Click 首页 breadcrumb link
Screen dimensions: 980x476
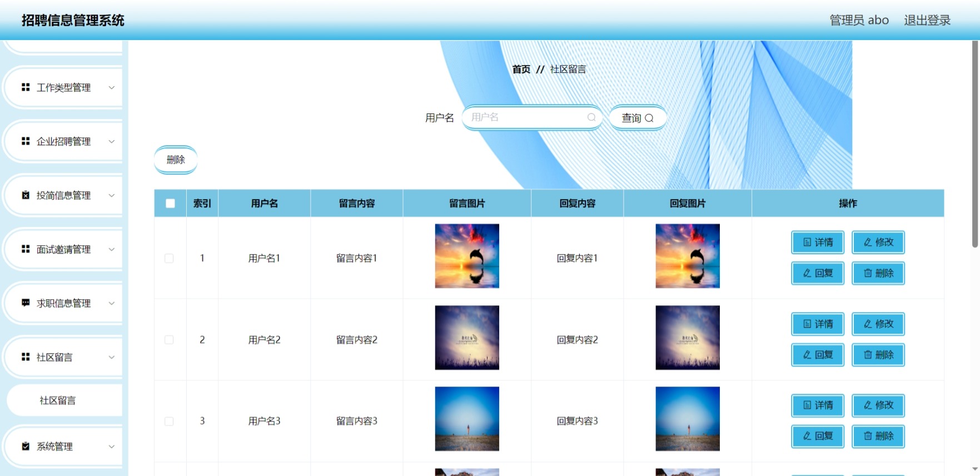[521, 70]
